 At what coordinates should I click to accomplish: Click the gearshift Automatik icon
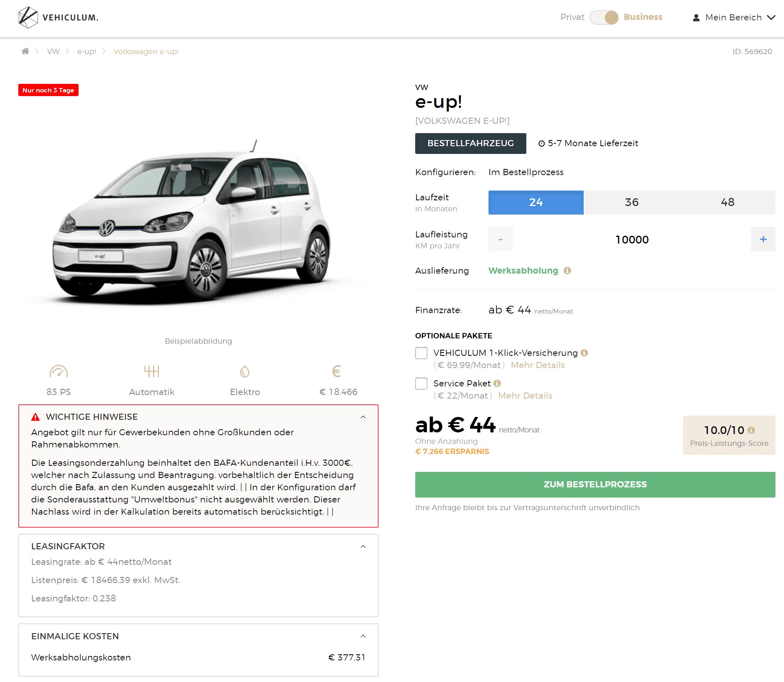coord(151,371)
